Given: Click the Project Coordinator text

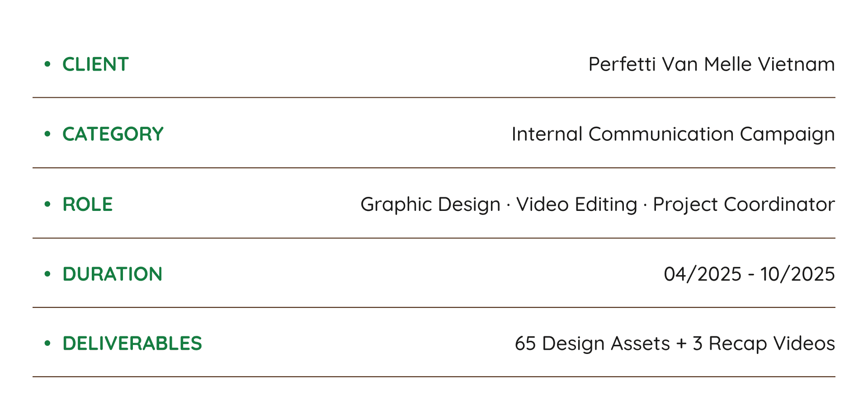Looking at the screenshot, I should (744, 205).
